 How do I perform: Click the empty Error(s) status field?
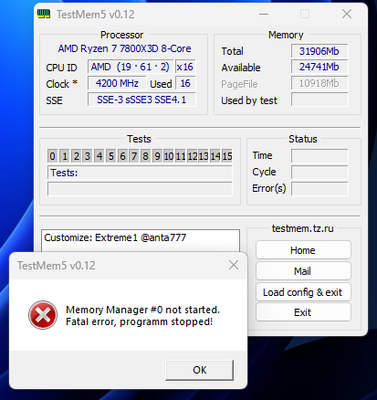(319, 189)
